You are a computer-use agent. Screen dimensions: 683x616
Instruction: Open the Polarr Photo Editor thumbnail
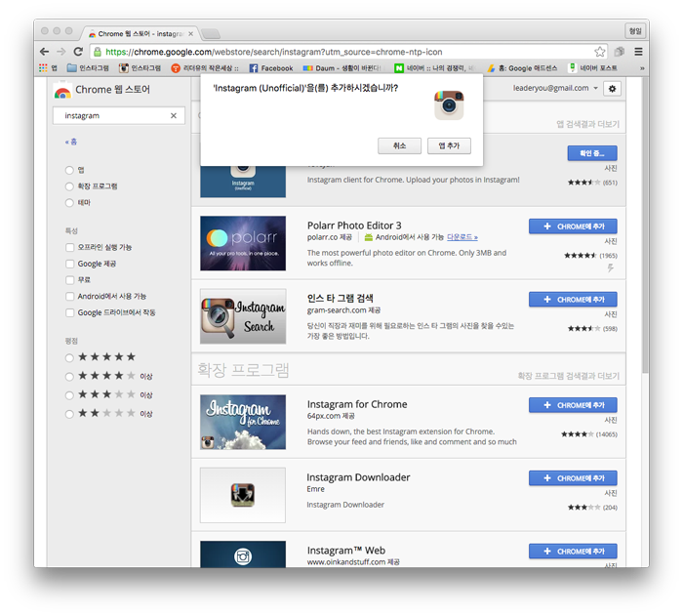coord(243,243)
